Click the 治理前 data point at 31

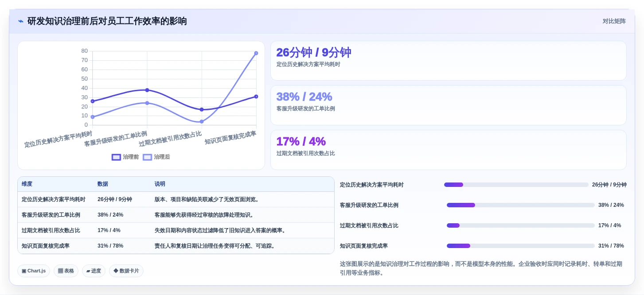coord(256,97)
